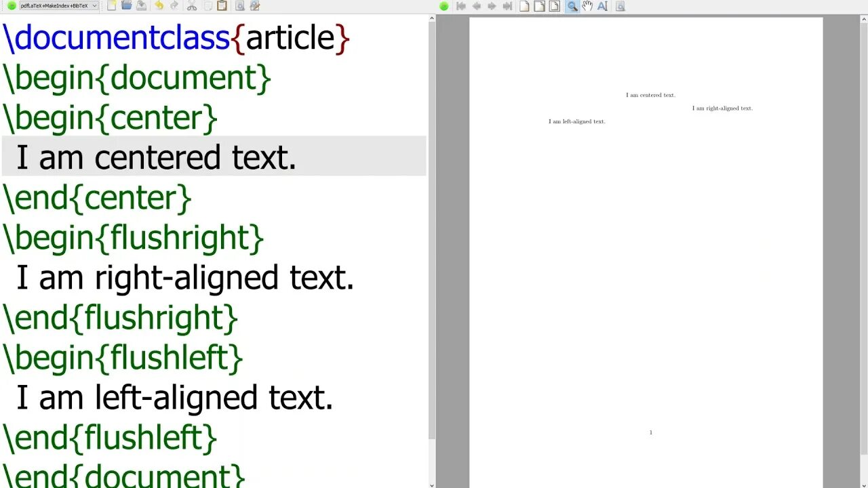868x488 pixels.
Task: Place cursor on \begin{flushleft} line
Action: coord(123,358)
